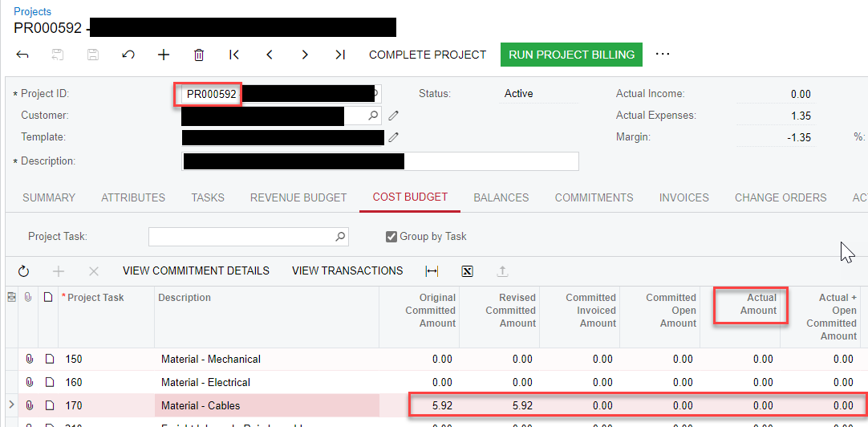Go to first record icon

pyautogui.click(x=234, y=55)
